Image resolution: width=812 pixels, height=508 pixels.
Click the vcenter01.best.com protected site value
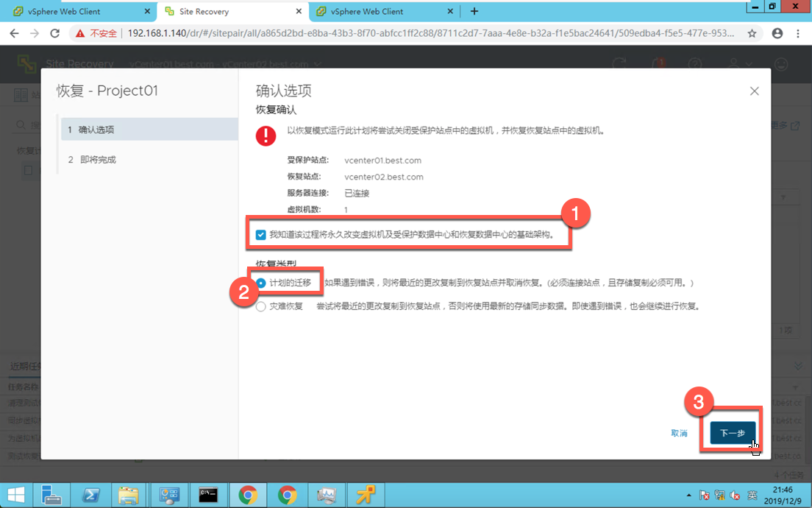(382, 160)
